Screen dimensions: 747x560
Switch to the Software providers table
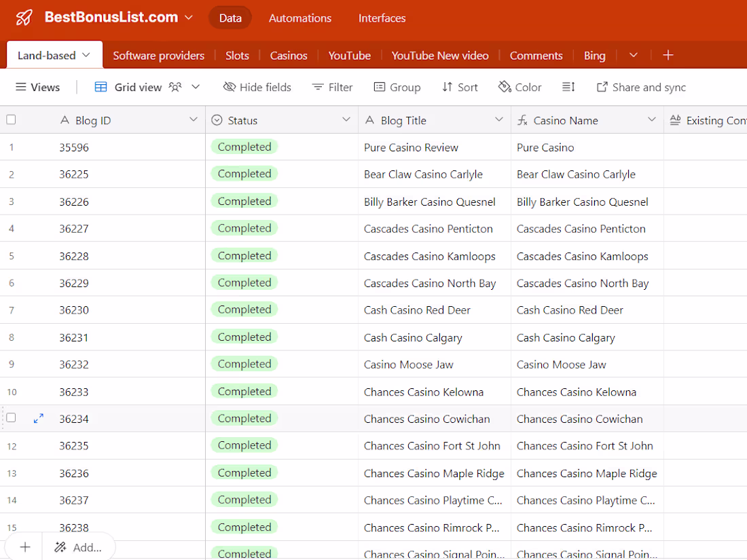(159, 56)
